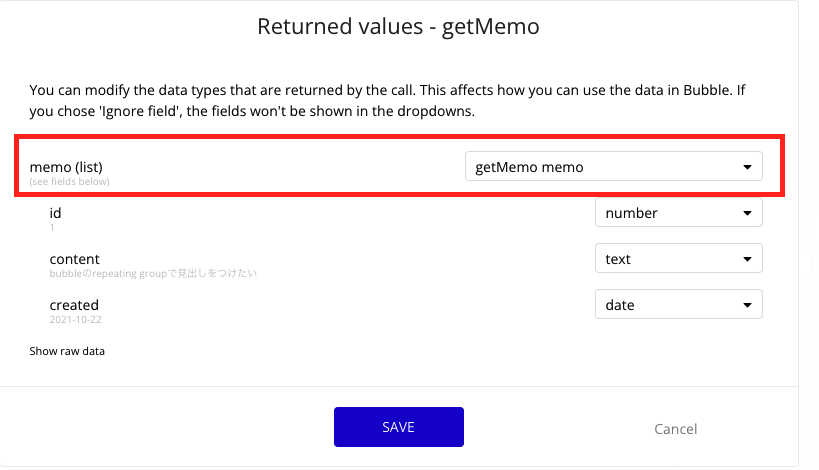819x470 pixels.
Task: Click the Ignore field description paragraph
Action: coord(388,100)
